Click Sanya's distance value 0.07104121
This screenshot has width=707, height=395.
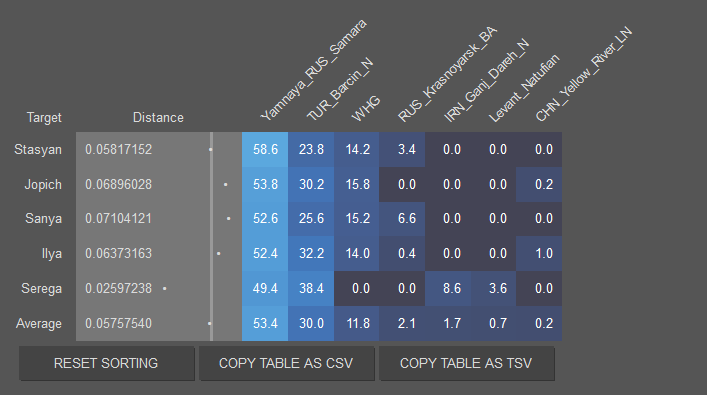click(119, 219)
